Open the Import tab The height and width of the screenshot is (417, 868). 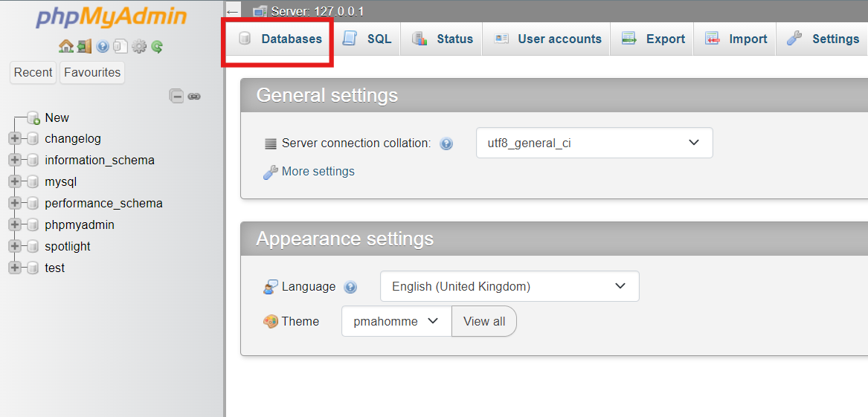[735, 39]
